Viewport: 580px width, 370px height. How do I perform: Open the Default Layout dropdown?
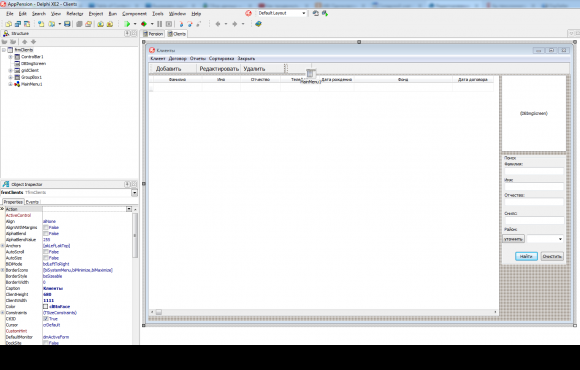click(x=282, y=13)
